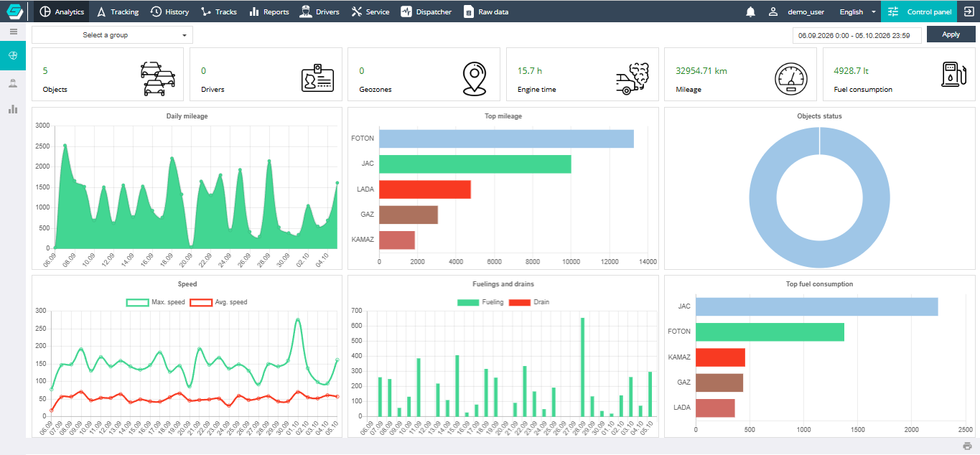Switch to the Service tab
Image resolution: width=980 pixels, height=455 pixels.
pyautogui.click(x=370, y=11)
